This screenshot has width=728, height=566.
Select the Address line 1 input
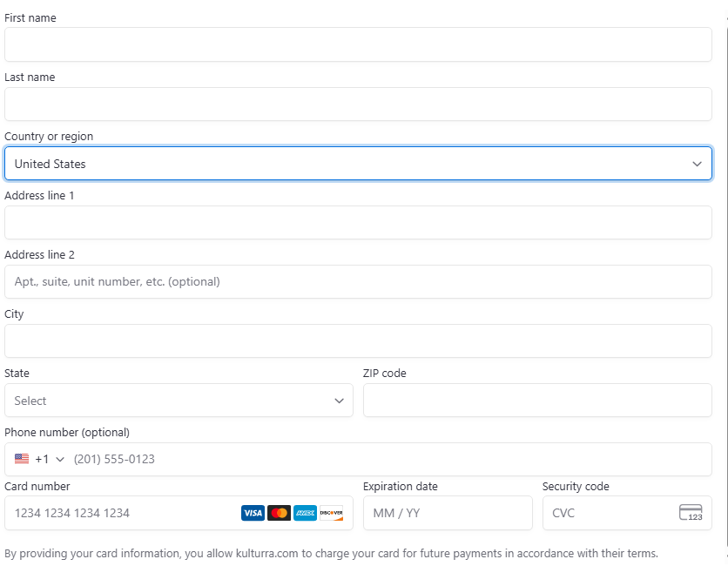tap(358, 223)
